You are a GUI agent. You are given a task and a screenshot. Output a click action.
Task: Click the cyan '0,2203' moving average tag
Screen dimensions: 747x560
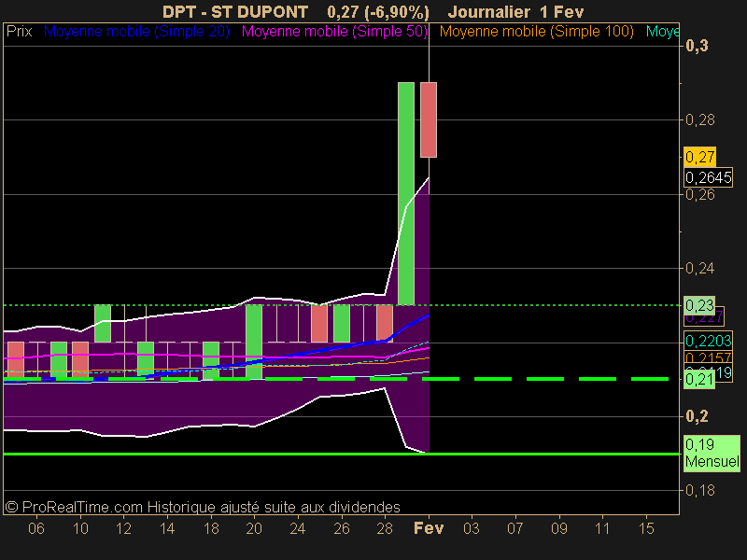pyautogui.click(x=708, y=341)
